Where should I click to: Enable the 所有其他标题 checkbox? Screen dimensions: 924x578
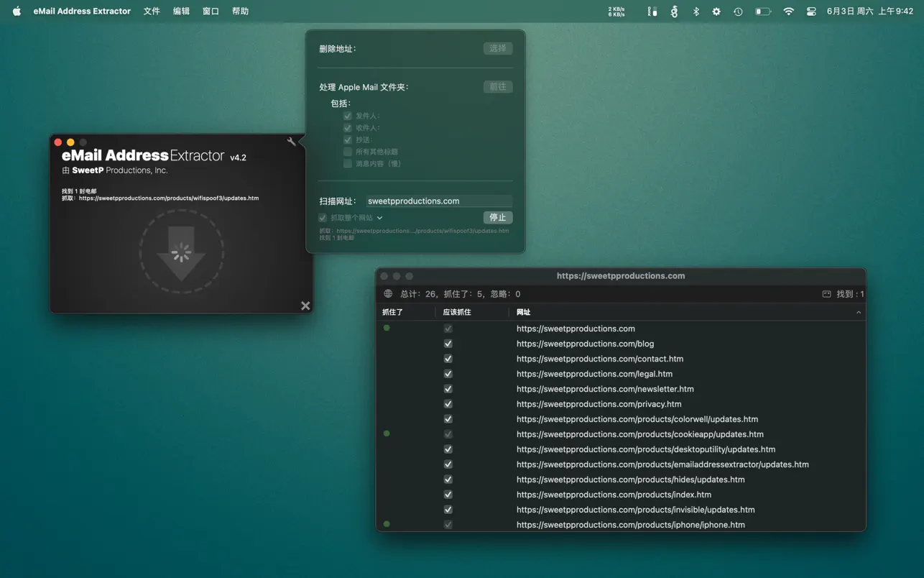coord(348,152)
